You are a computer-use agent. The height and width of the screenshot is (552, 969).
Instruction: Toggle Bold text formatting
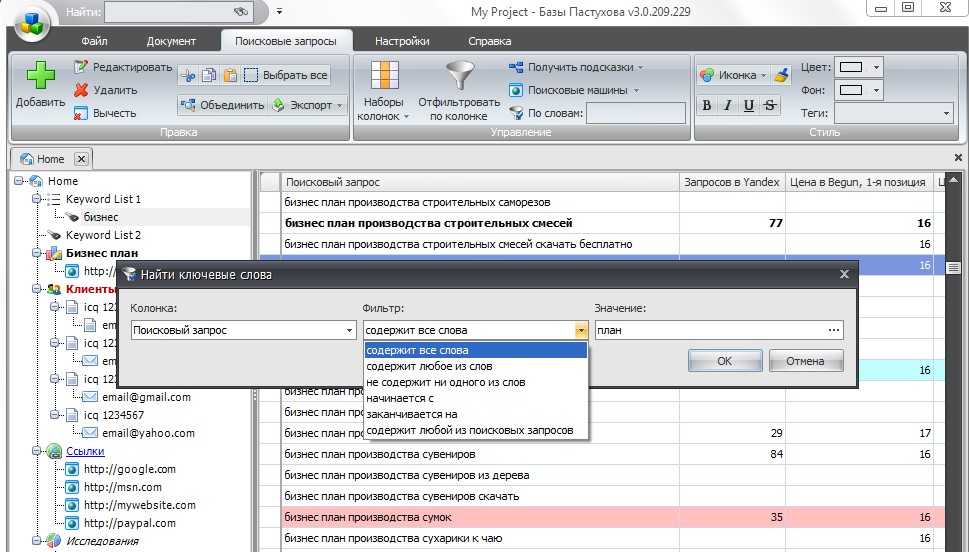click(x=707, y=105)
